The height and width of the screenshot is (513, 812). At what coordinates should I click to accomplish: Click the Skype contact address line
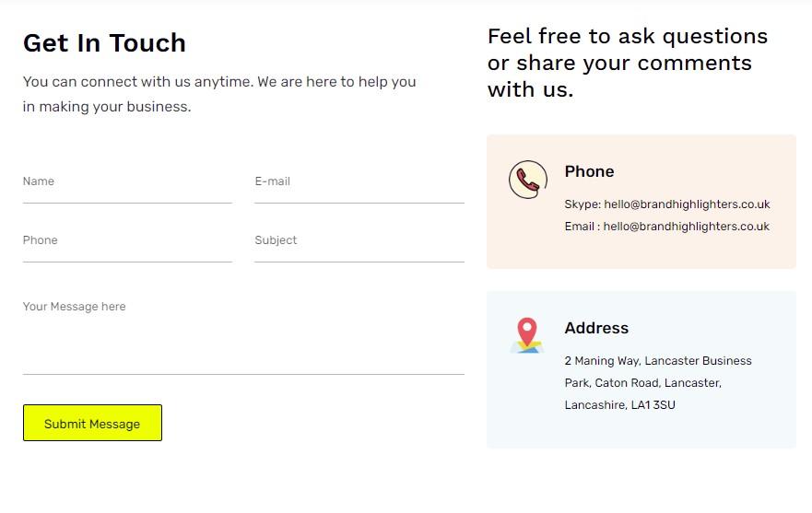coord(666,204)
